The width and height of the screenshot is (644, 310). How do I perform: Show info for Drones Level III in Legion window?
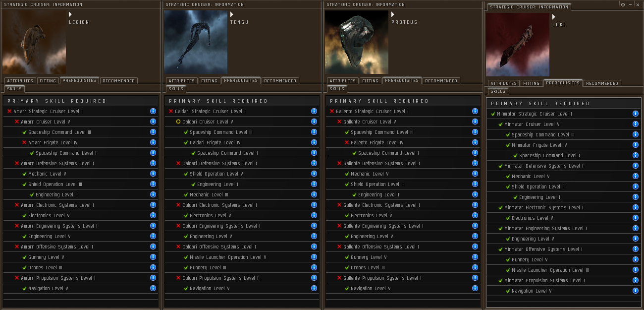point(153,267)
